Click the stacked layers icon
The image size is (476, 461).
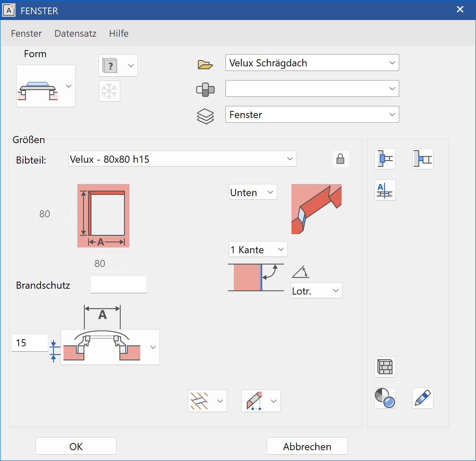click(205, 116)
